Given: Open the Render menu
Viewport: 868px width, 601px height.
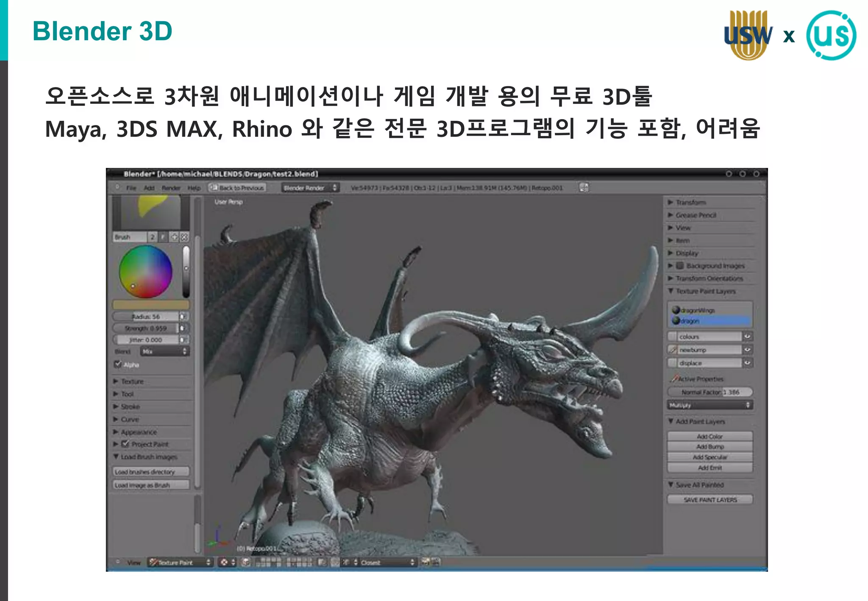Looking at the screenshot, I should (x=171, y=188).
